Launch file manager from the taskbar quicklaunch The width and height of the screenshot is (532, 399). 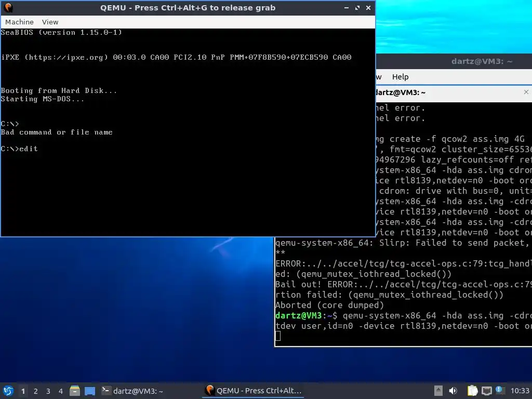75,391
